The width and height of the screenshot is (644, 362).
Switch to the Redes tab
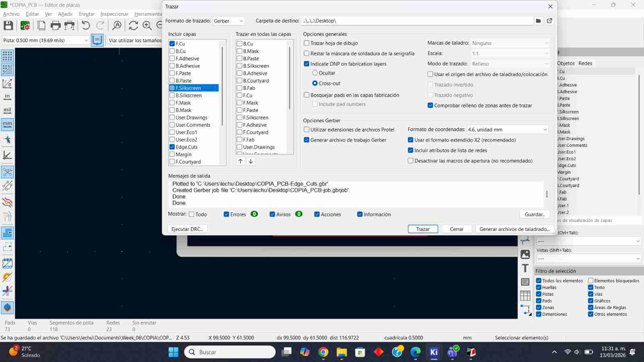click(585, 63)
